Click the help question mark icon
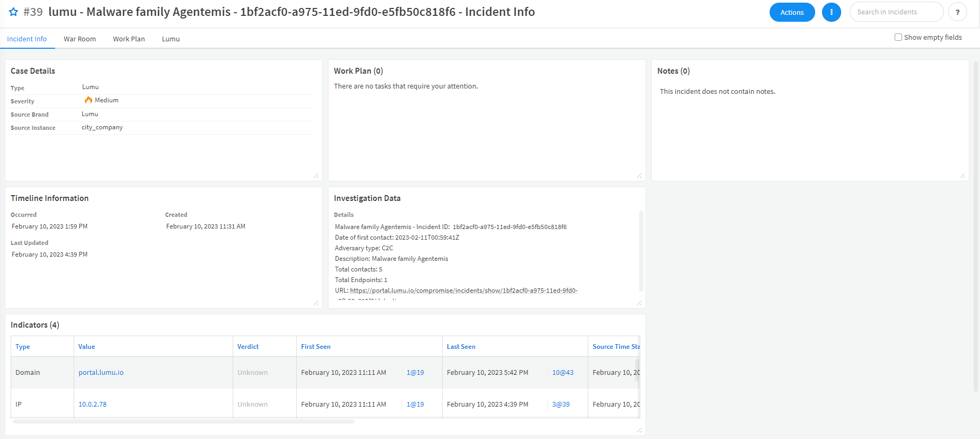 [957, 12]
